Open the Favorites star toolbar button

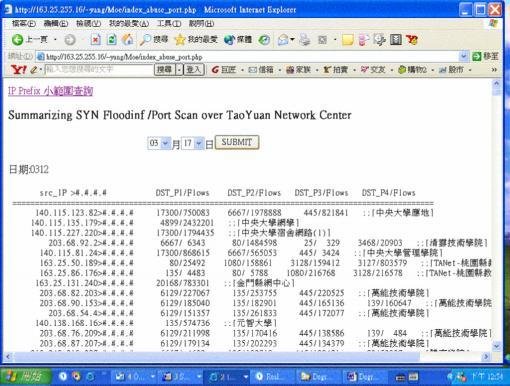point(196,40)
